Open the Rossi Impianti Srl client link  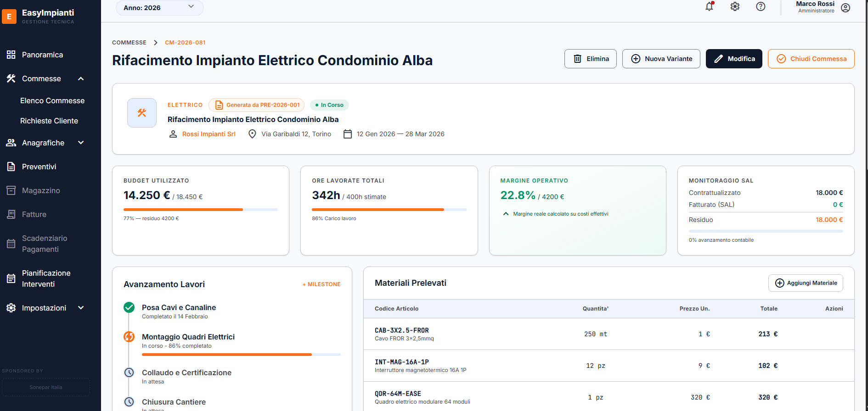click(x=209, y=134)
